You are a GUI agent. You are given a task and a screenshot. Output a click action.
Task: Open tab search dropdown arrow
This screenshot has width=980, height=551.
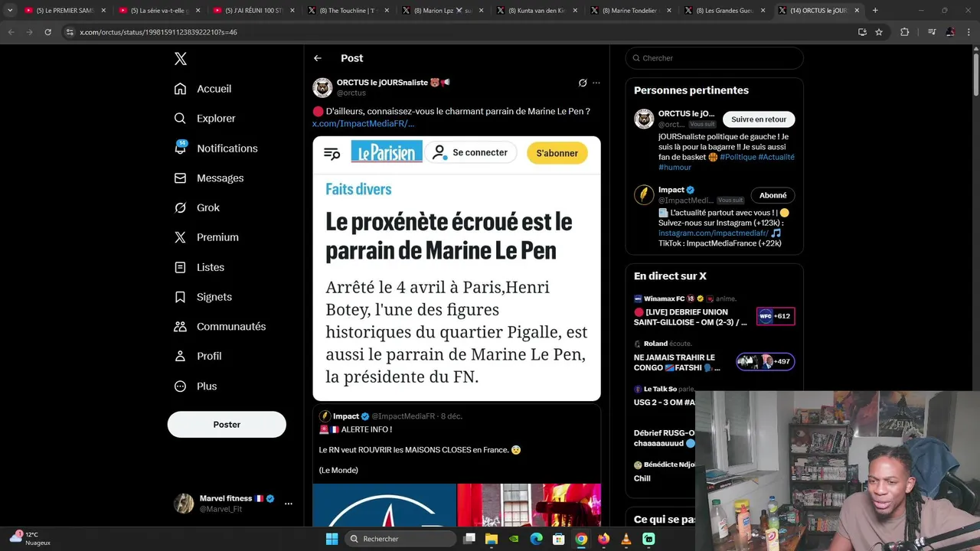pos(10,10)
